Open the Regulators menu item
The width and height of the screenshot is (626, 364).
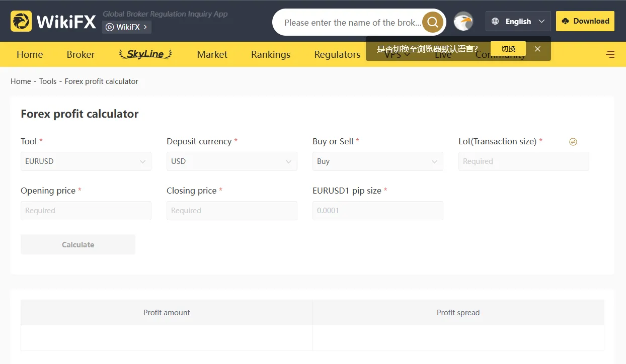337,54
